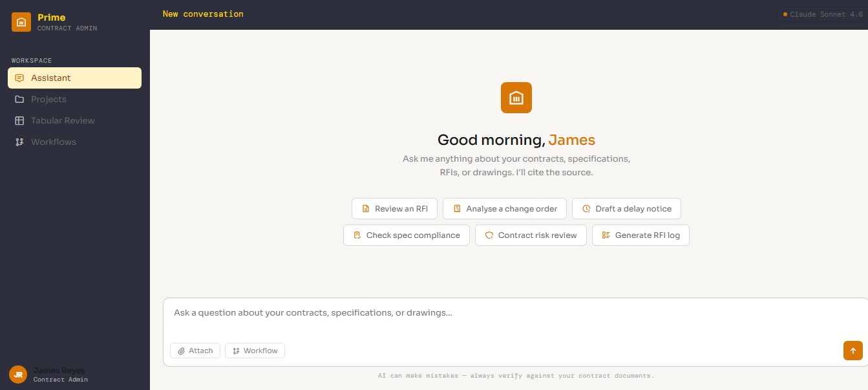Viewport: 868px width, 390px height.
Task: Click the icon on Analyse a change order
Action: 457,209
